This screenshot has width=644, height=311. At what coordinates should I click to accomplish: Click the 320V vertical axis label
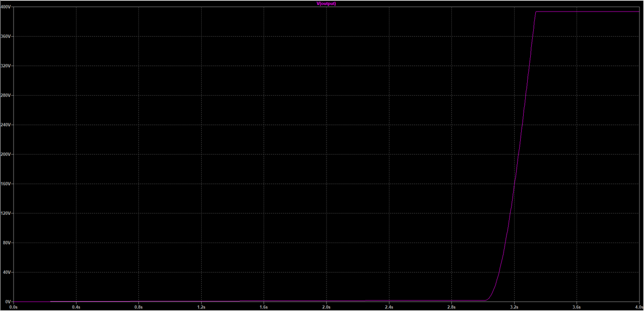click(6, 66)
